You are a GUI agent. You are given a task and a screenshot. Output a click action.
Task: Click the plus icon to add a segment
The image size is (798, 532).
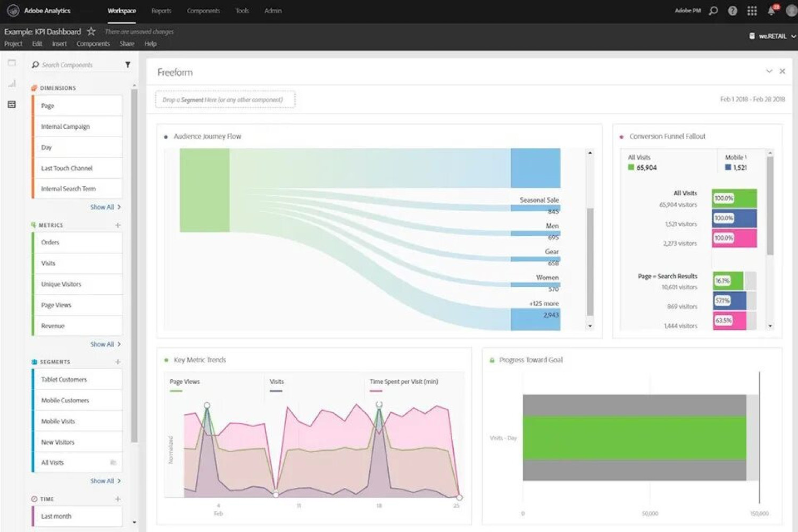click(x=118, y=362)
